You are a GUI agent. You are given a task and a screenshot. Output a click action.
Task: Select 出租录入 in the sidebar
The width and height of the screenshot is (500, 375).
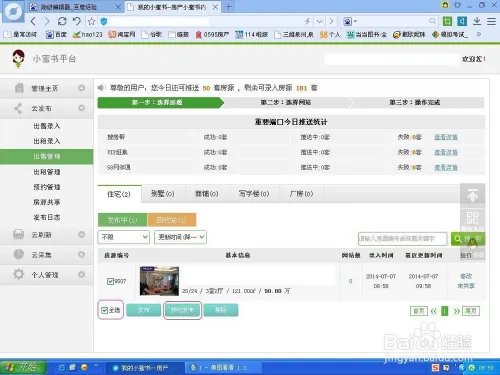[x=47, y=141]
